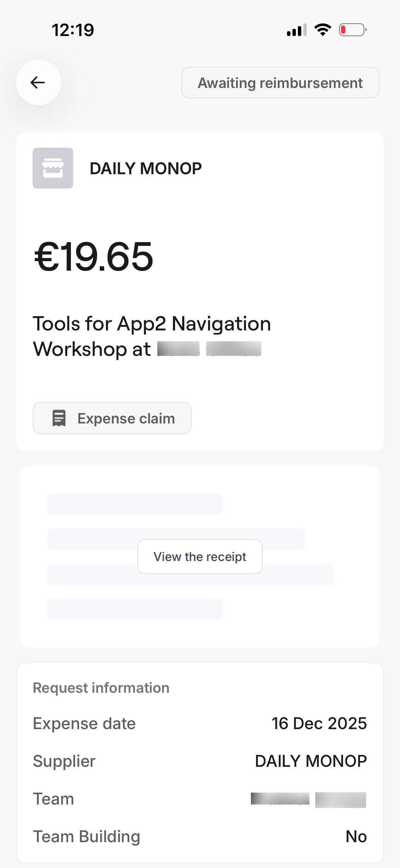Select the DAILY MONOP storefront icon
The height and width of the screenshot is (868, 400).
(53, 168)
